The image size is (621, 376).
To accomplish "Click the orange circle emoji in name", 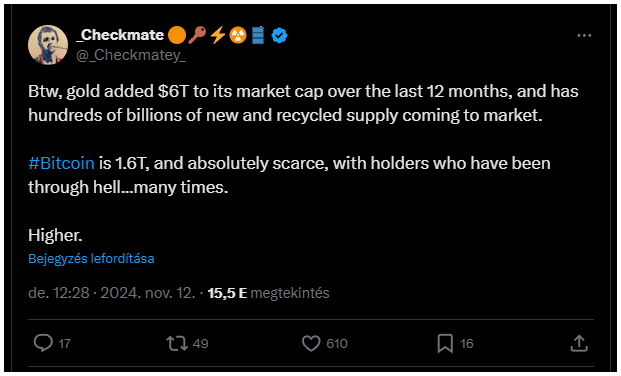I will 177,35.
